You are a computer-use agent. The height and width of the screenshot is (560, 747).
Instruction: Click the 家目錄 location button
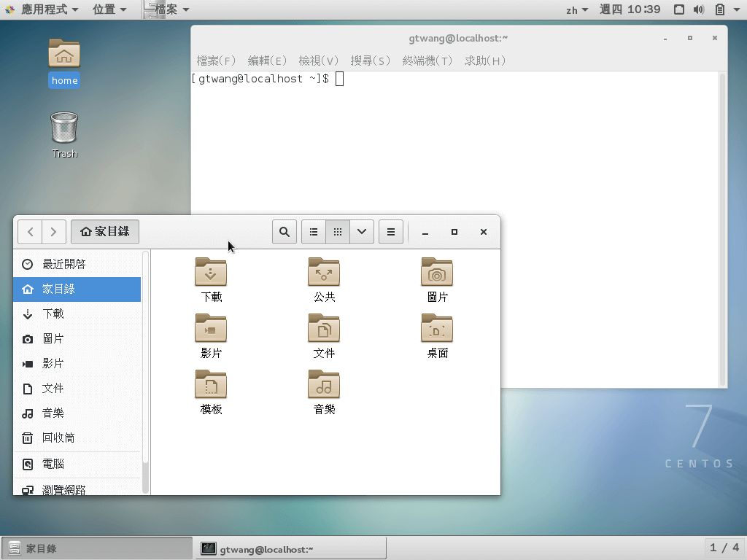104,231
